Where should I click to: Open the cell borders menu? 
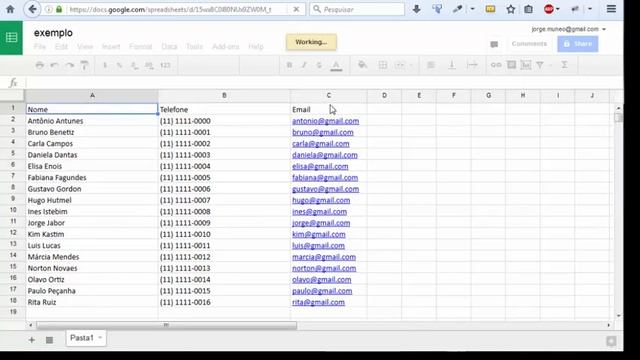pos(383,65)
